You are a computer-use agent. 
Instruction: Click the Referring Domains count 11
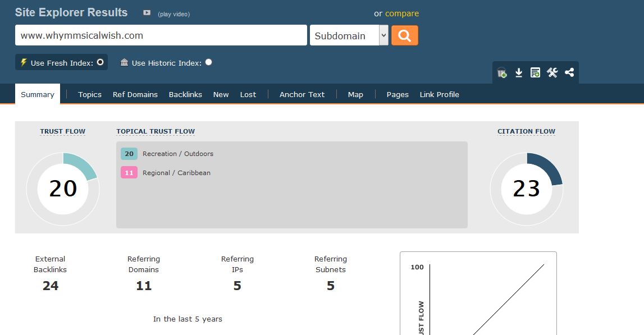(144, 286)
